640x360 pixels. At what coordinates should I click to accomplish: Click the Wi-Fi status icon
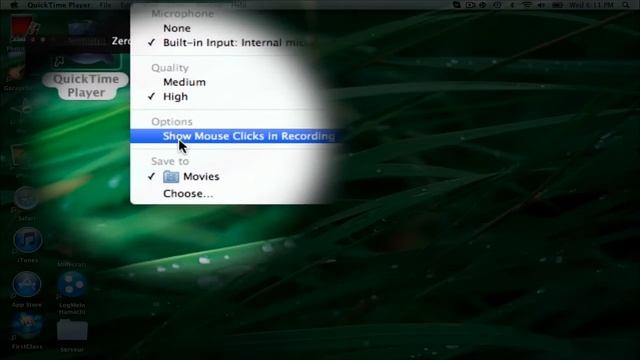[527, 5]
